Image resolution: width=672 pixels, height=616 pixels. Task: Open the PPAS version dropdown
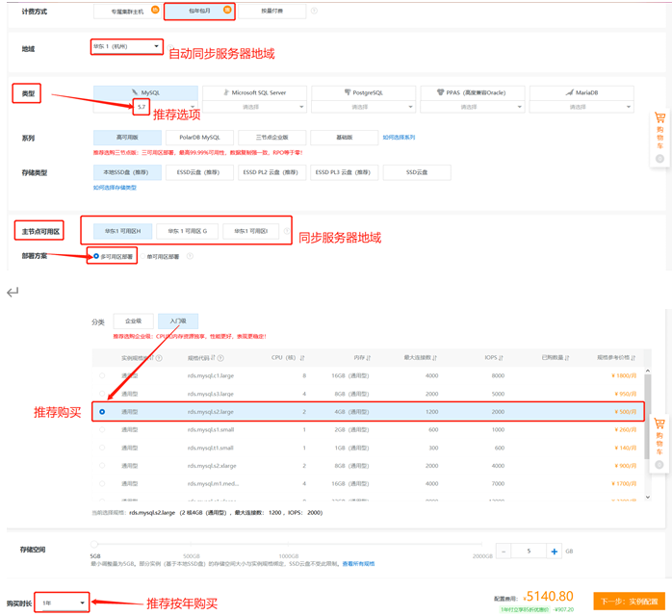click(473, 107)
